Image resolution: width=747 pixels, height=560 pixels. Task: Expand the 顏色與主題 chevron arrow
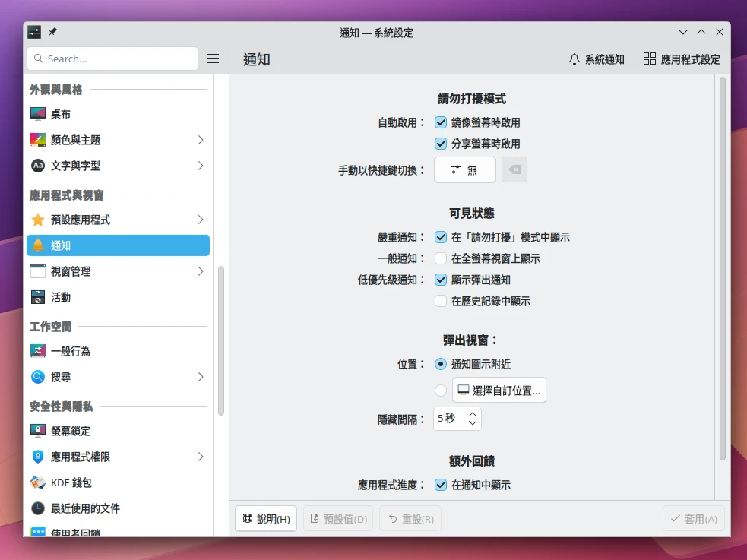tap(201, 140)
